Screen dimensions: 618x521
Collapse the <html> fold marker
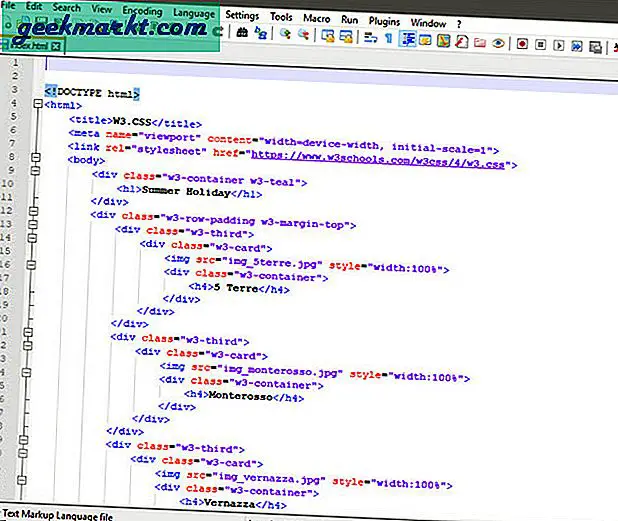(38, 104)
